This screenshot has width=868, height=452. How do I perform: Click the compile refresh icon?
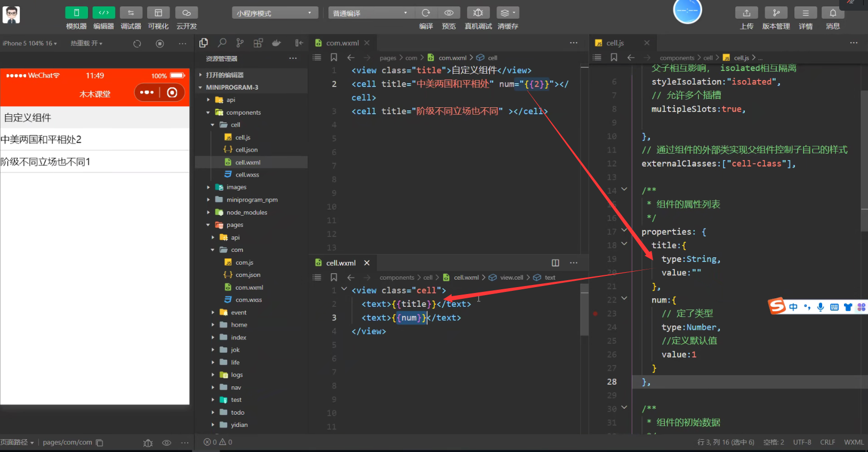425,13
